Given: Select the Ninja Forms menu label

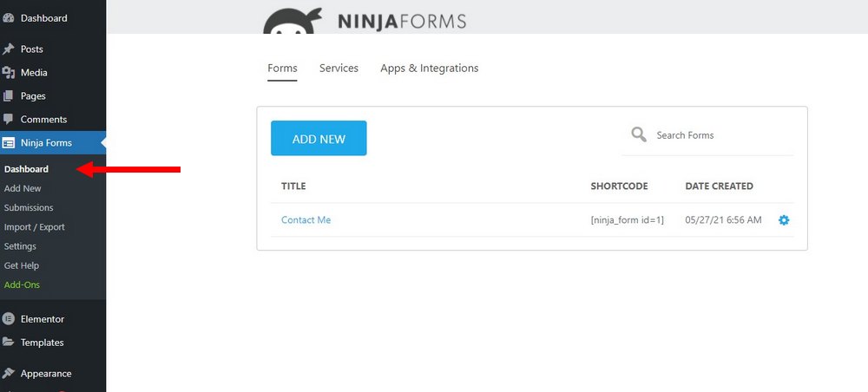Looking at the screenshot, I should tap(46, 143).
